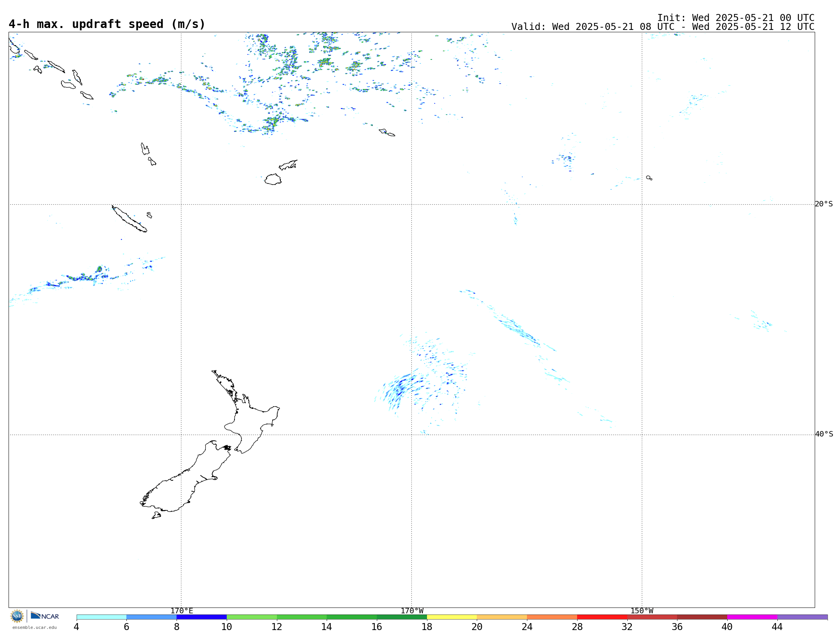Viewport: 840px width, 632px height.
Task: Click colorbar tick label 18
Action: (x=427, y=627)
